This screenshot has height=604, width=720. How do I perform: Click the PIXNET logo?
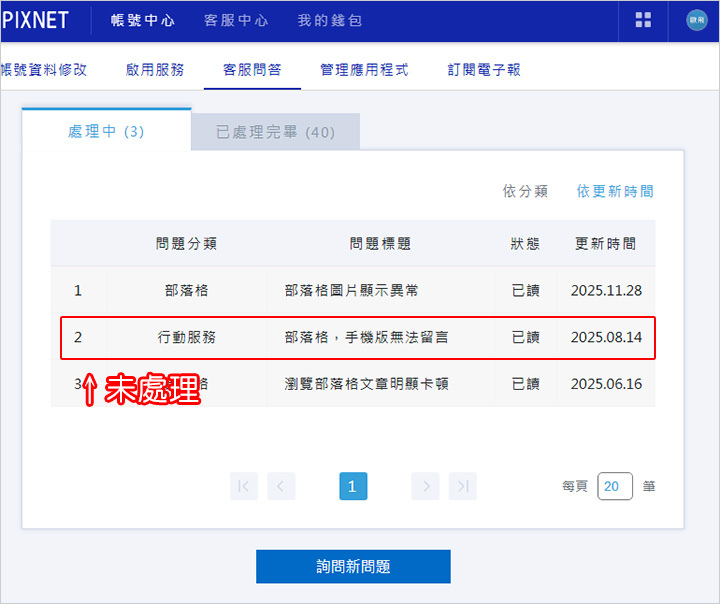click(35, 20)
